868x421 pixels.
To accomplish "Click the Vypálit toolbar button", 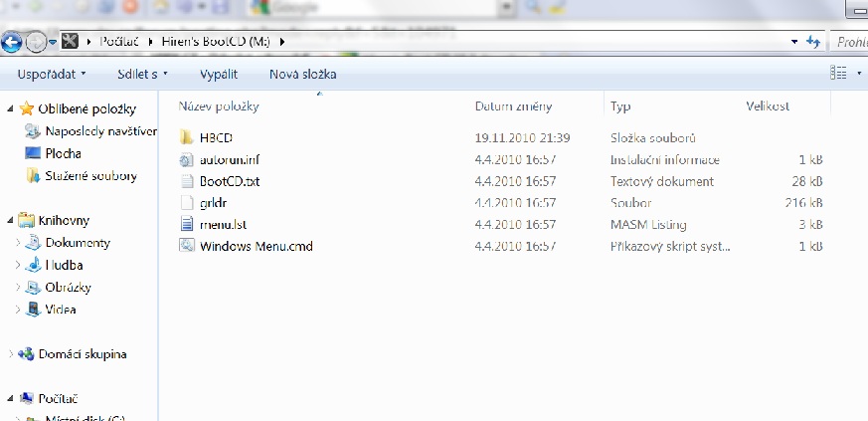I will point(218,74).
